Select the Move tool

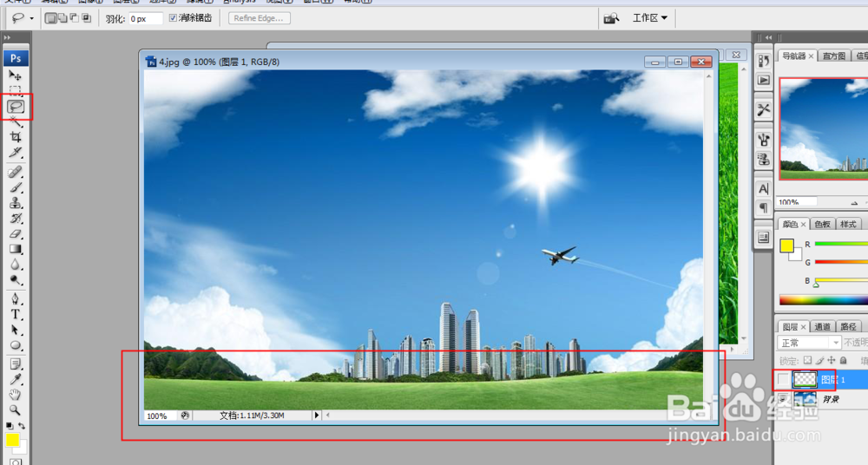[x=15, y=75]
